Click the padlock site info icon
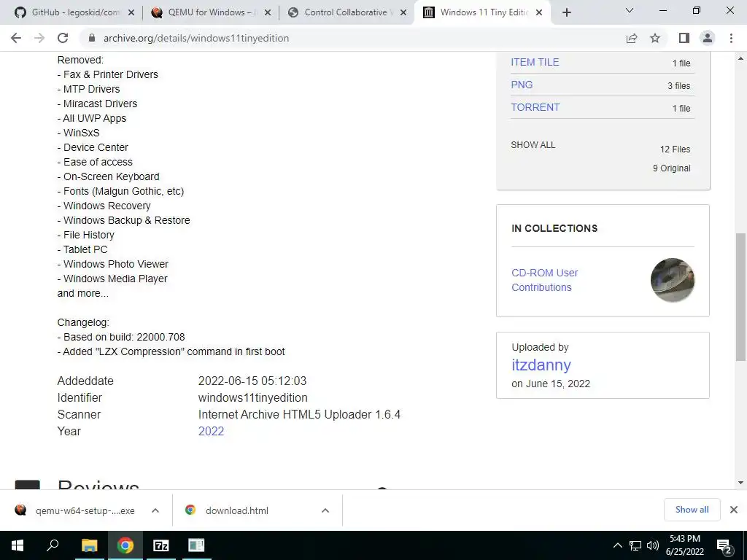747x560 pixels. [92, 38]
